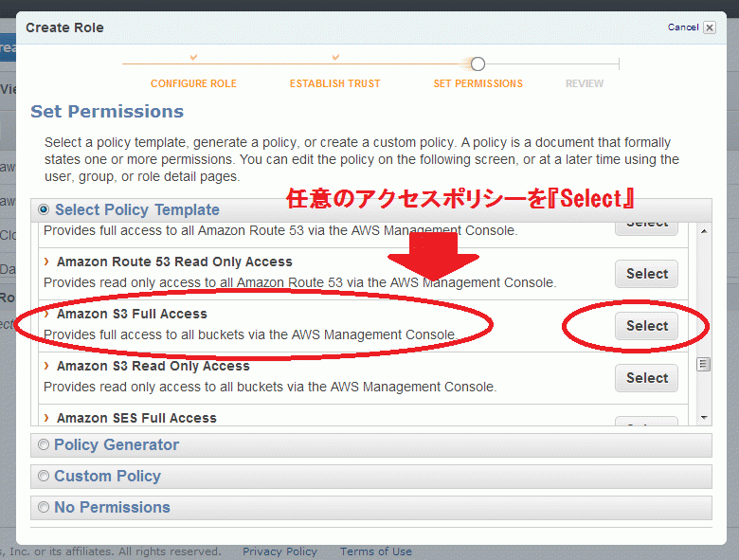Click 'Provides full access to all buckets' description

pyautogui.click(x=249, y=334)
